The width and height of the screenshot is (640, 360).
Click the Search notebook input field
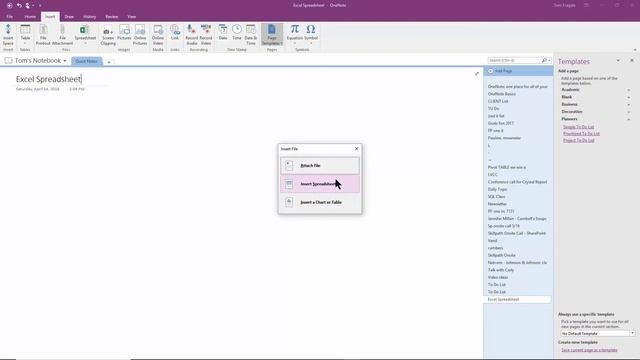(x=514, y=60)
